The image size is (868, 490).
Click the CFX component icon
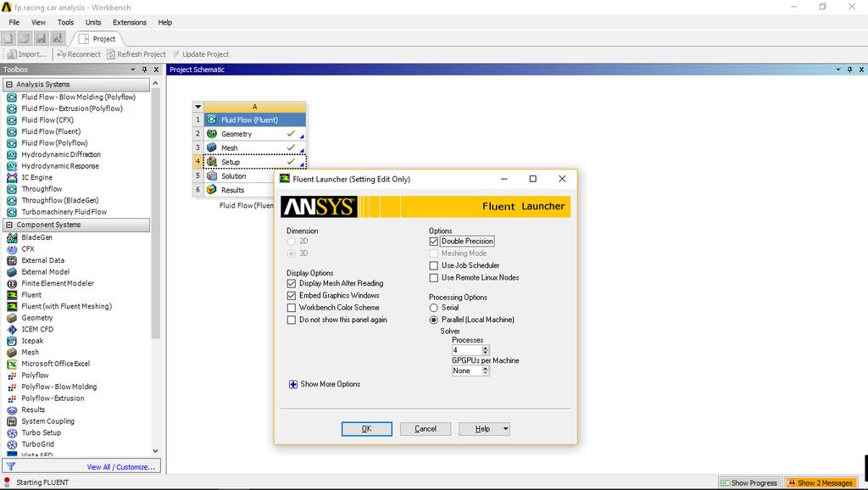coord(12,249)
